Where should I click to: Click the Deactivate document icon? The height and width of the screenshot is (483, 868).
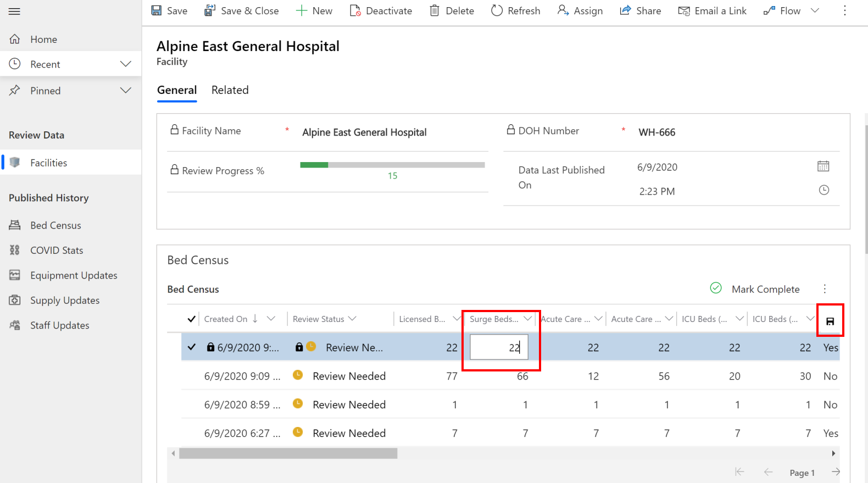point(355,10)
